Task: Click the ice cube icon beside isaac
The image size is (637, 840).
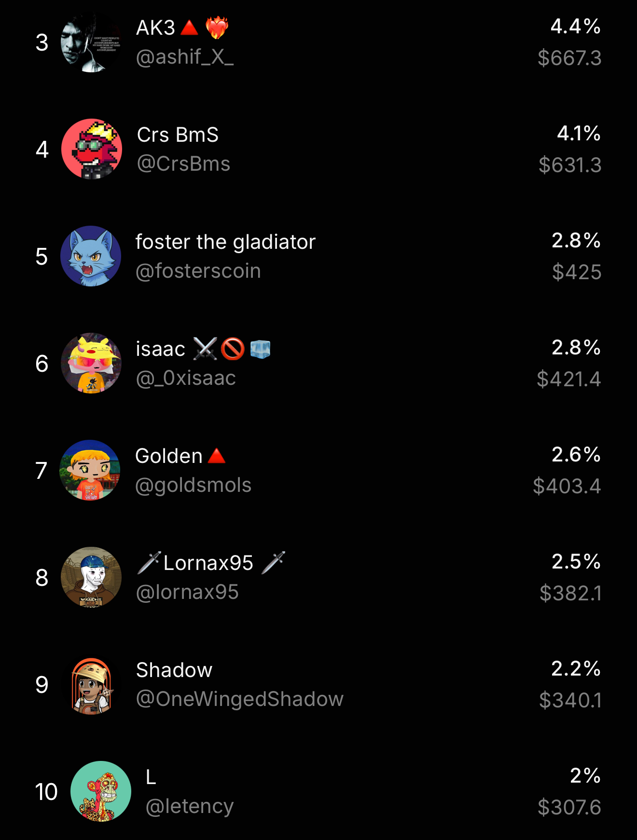Action: (260, 349)
